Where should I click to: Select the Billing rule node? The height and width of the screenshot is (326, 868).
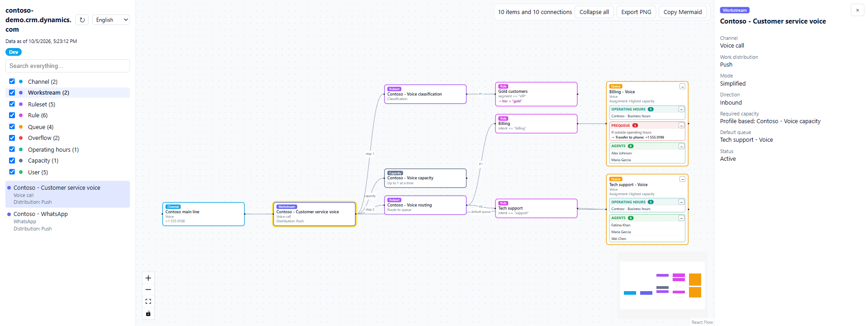click(536, 124)
